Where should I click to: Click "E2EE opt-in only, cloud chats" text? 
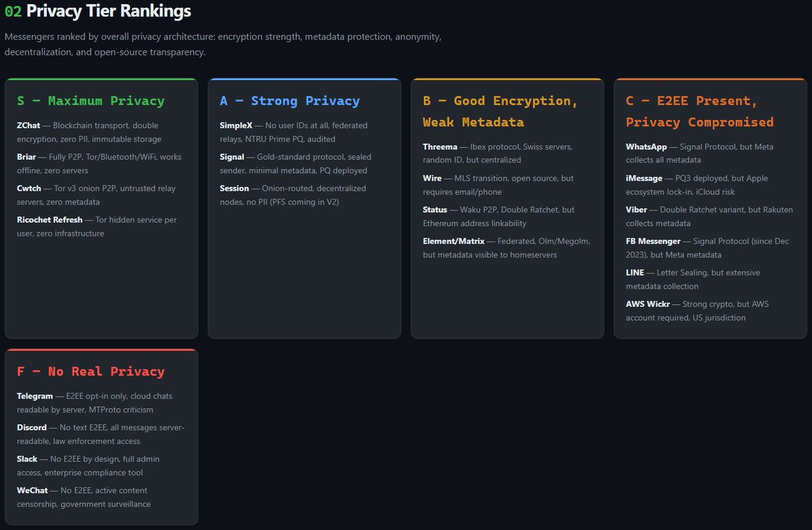click(119, 397)
